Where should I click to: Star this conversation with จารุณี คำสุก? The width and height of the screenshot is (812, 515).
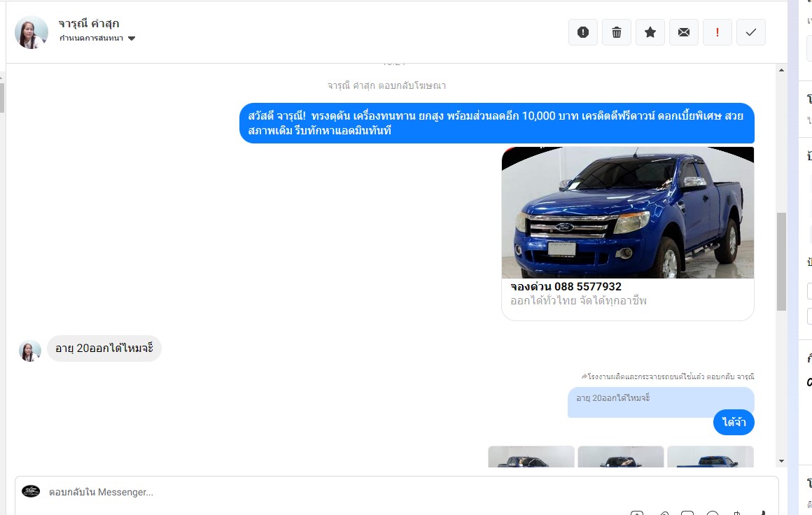click(x=650, y=32)
